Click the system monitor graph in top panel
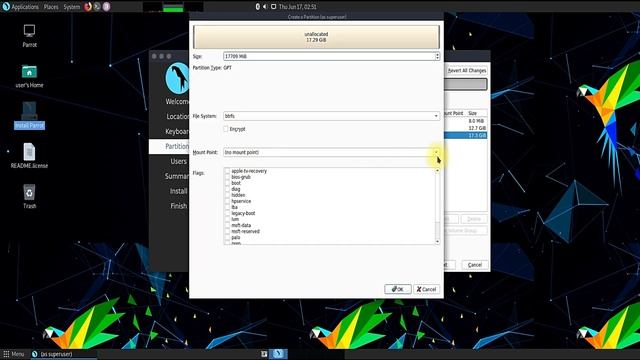The width and height of the screenshot is (640, 360). tap(173, 7)
